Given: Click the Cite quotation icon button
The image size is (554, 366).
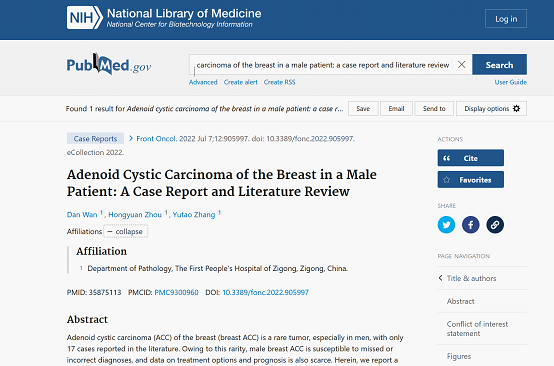Looking at the screenshot, I should pos(471,158).
